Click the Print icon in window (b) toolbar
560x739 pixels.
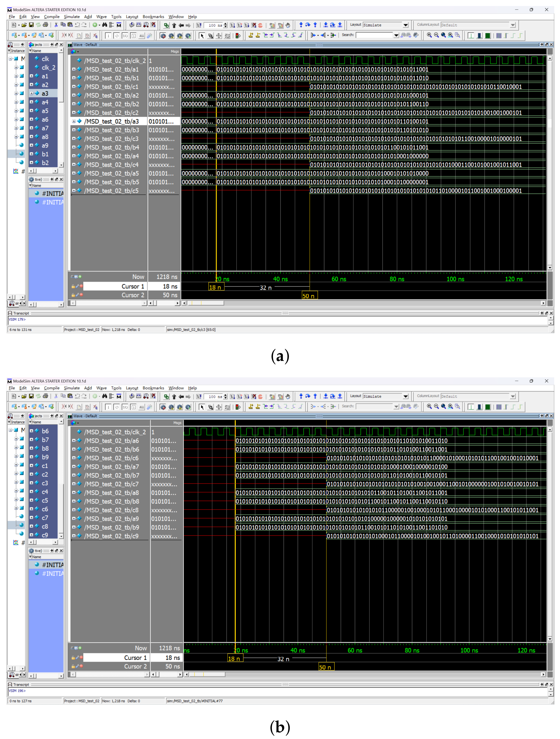point(45,396)
